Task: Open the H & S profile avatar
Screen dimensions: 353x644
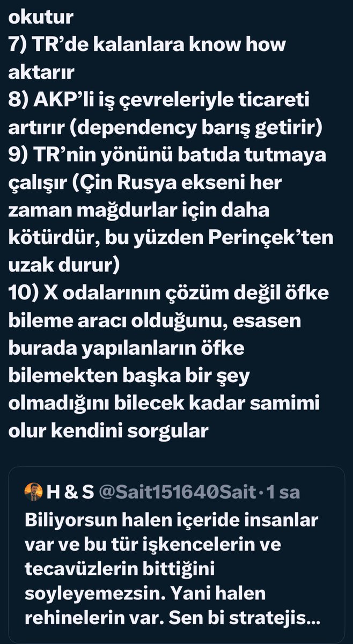Action: (33, 492)
